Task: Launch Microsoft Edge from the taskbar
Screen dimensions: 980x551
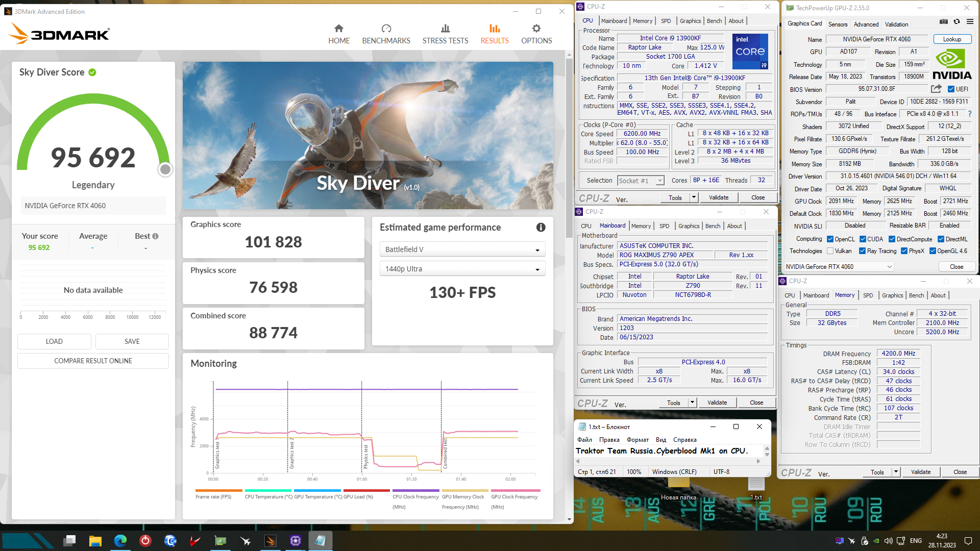Action: [120, 540]
